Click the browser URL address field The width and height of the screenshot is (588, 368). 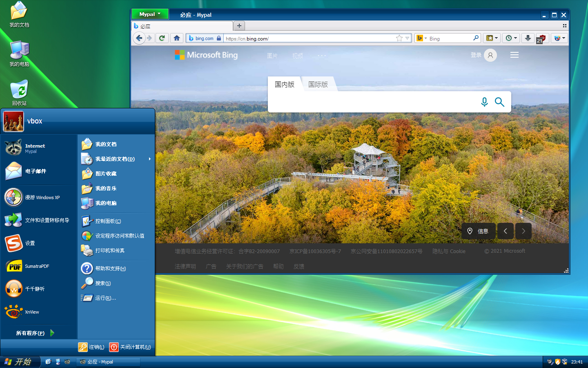[310, 38]
